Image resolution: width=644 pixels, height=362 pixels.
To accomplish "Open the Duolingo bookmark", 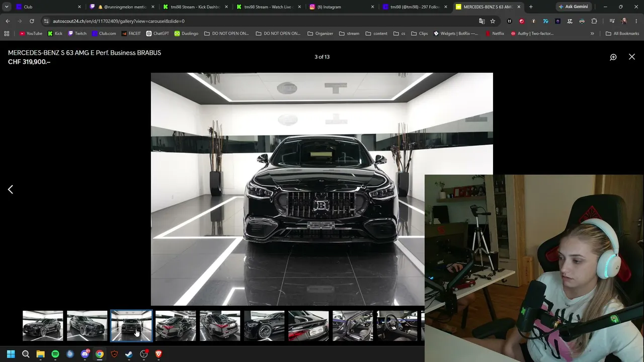I will coord(186,34).
